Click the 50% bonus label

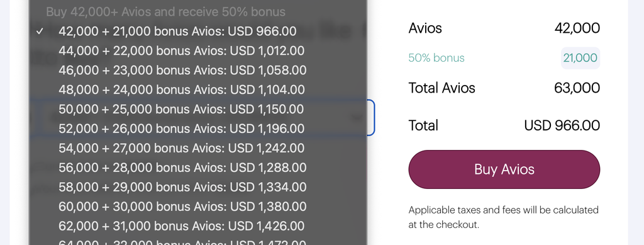point(436,58)
